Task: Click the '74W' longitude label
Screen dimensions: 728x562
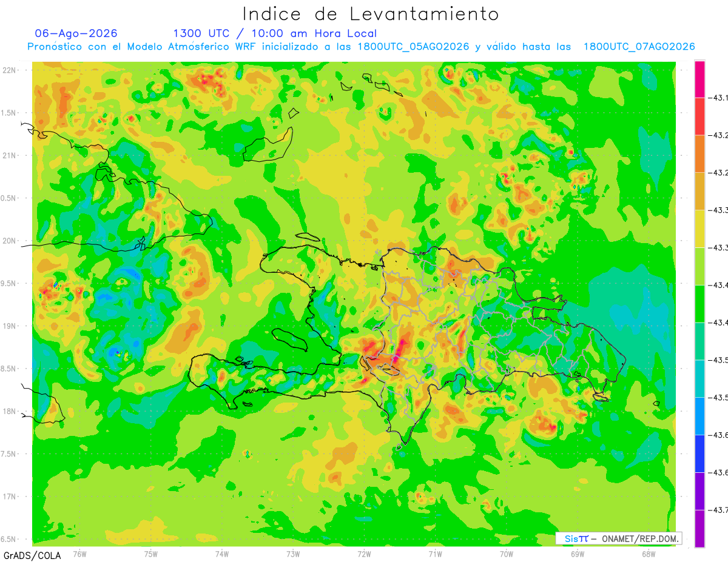Action: click(221, 554)
